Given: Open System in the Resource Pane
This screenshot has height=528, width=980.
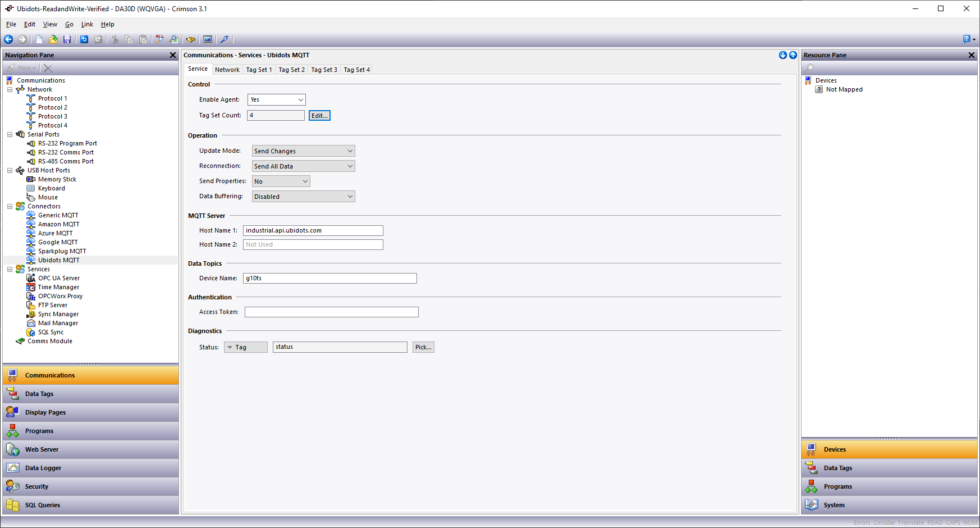Looking at the screenshot, I should click(x=889, y=505).
